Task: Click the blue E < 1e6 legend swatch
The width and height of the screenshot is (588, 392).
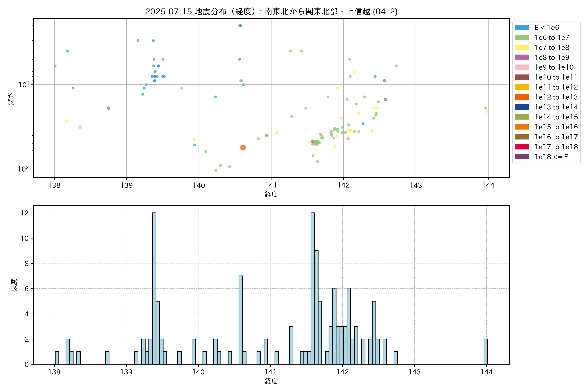Action: pyautogui.click(x=522, y=27)
